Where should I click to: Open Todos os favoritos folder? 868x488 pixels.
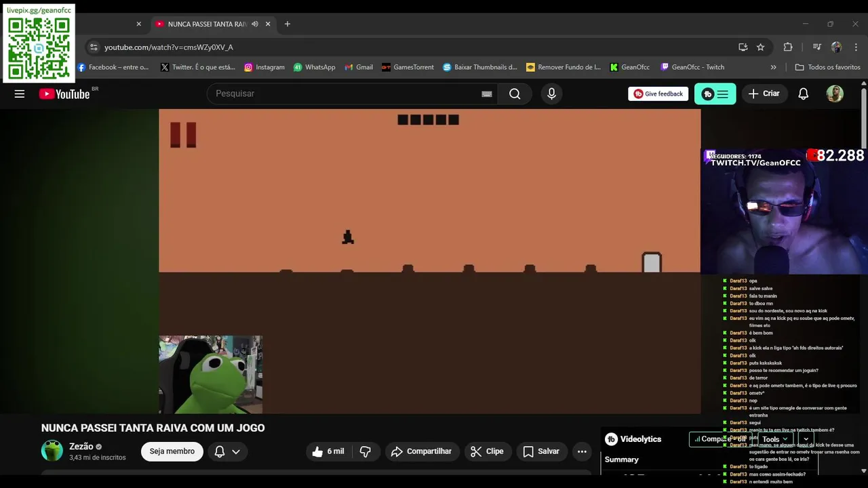point(827,67)
